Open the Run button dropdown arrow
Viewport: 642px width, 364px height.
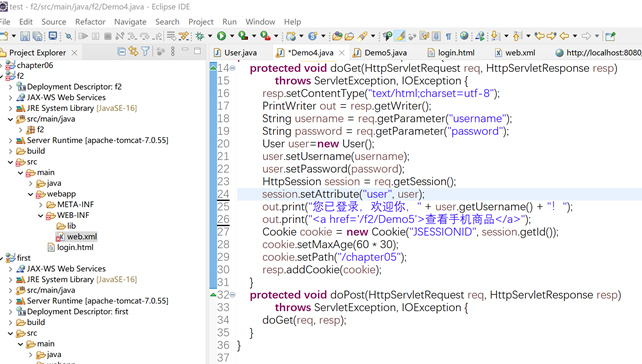(232, 36)
